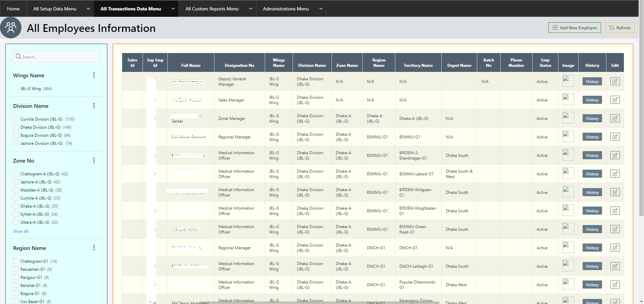The width and height of the screenshot is (644, 304).
Task: Edit the Zonal Manager row
Action: [x=615, y=118]
